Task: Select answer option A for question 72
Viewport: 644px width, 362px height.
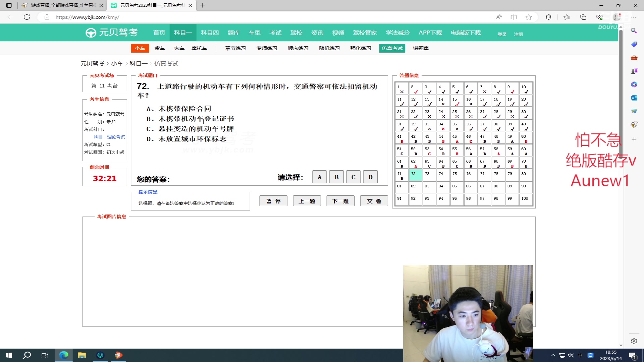Action: coord(319,177)
